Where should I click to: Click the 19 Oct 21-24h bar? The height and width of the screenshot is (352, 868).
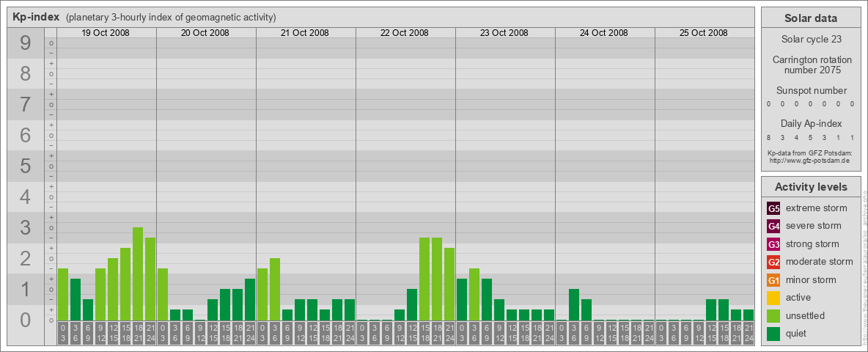[150, 279]
